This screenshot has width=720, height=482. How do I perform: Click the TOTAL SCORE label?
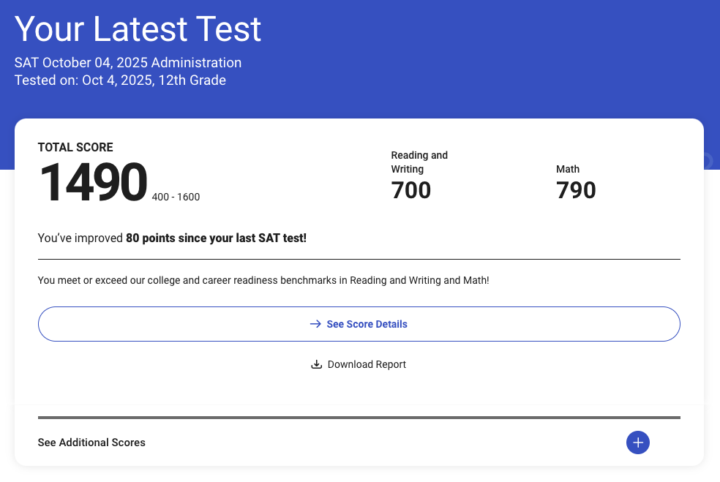pyautogui.click(x=76, y=147)
